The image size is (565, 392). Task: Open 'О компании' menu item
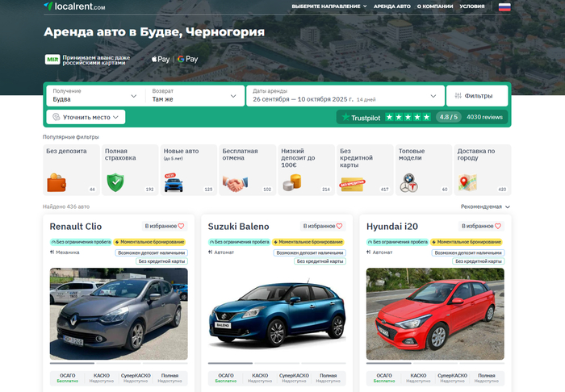click(x=437, y=6)
